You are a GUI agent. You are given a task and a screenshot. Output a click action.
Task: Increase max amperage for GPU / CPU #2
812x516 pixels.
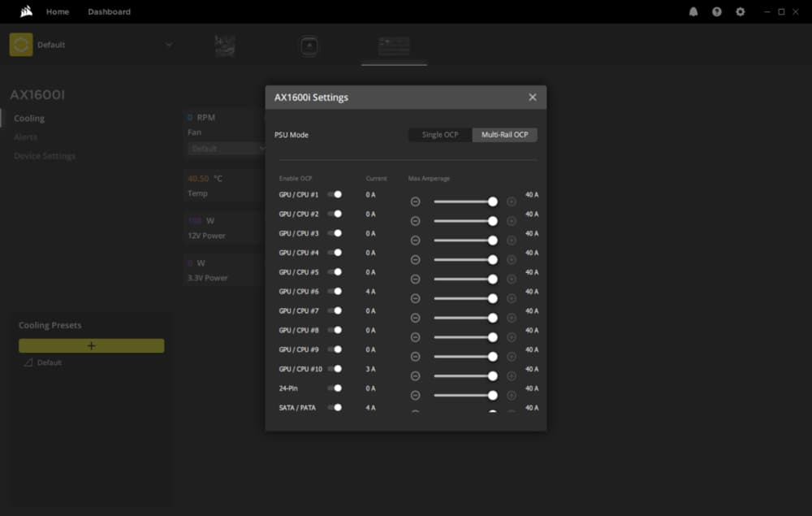pyautogui.click(x=511, y=221)
